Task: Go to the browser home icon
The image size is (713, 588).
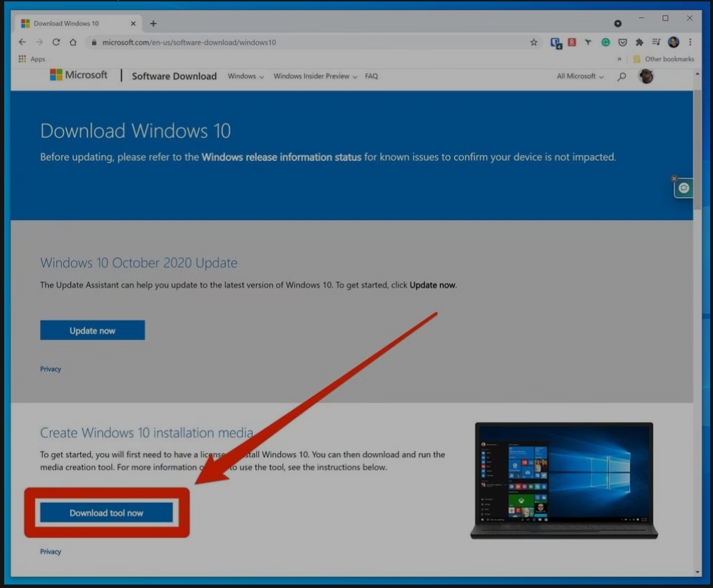Action: point(73,42)
